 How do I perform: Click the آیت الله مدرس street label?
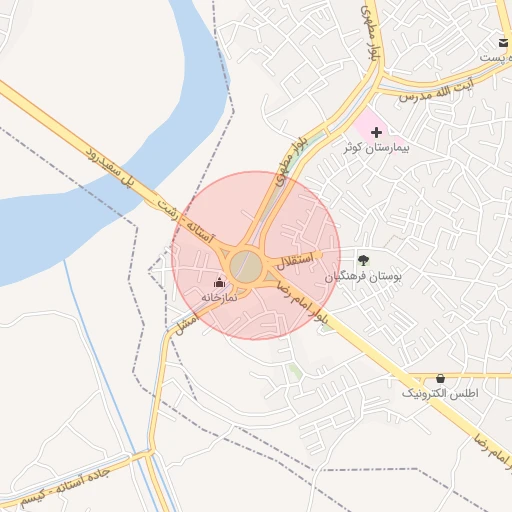click(436, 89)
